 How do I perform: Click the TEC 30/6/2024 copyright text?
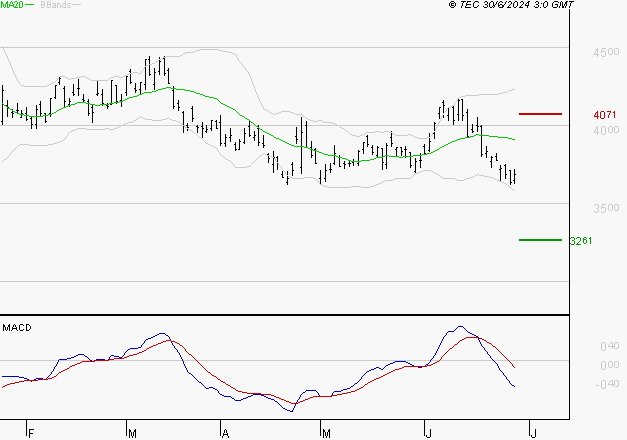(511, 5)
